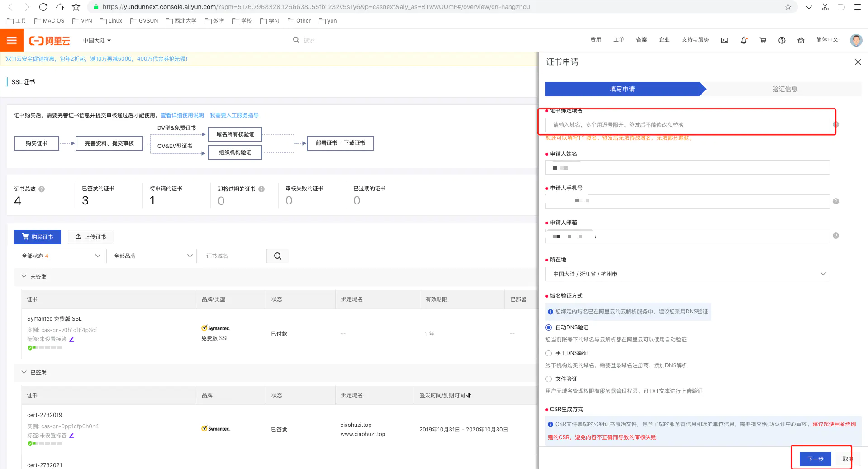Switch to the 验证信息 step tab
The width and height of the screenshot is (868, 469).
(x=784, y=89)
